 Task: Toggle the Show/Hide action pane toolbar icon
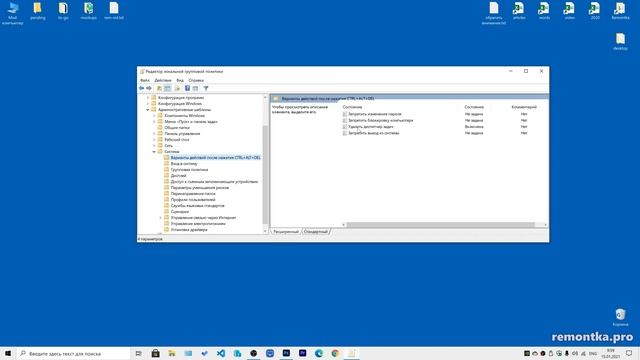click(196, 88)
